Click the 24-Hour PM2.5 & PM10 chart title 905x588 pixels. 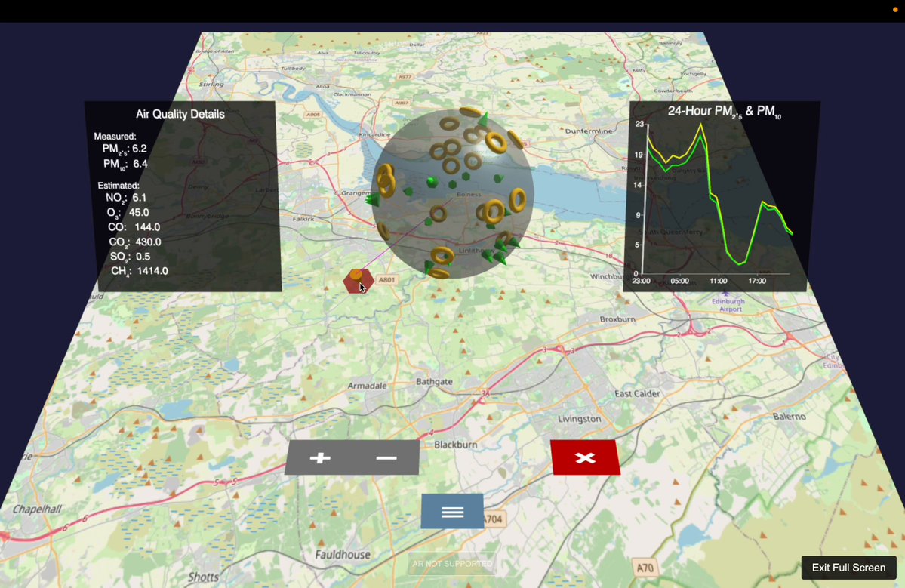[725, 112]
